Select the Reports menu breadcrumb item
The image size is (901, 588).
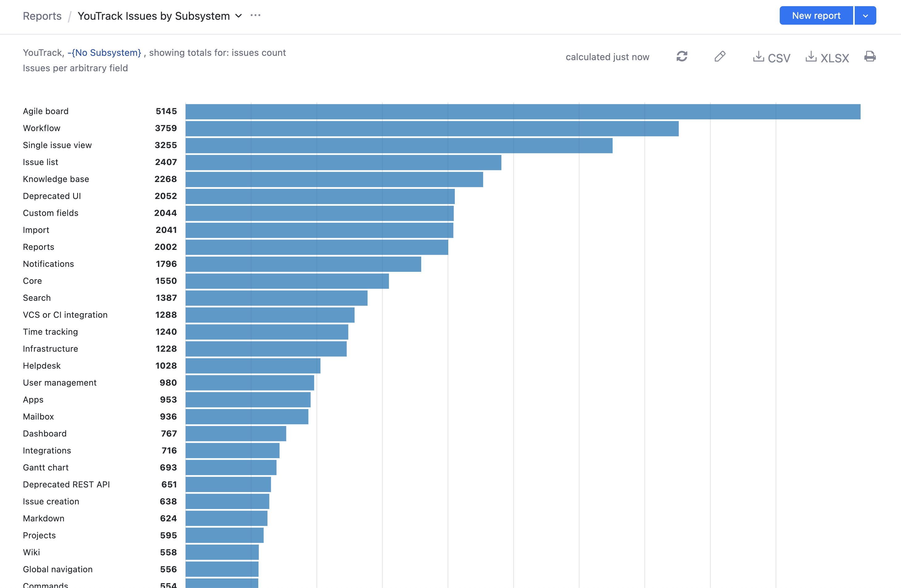pos(42,15)
